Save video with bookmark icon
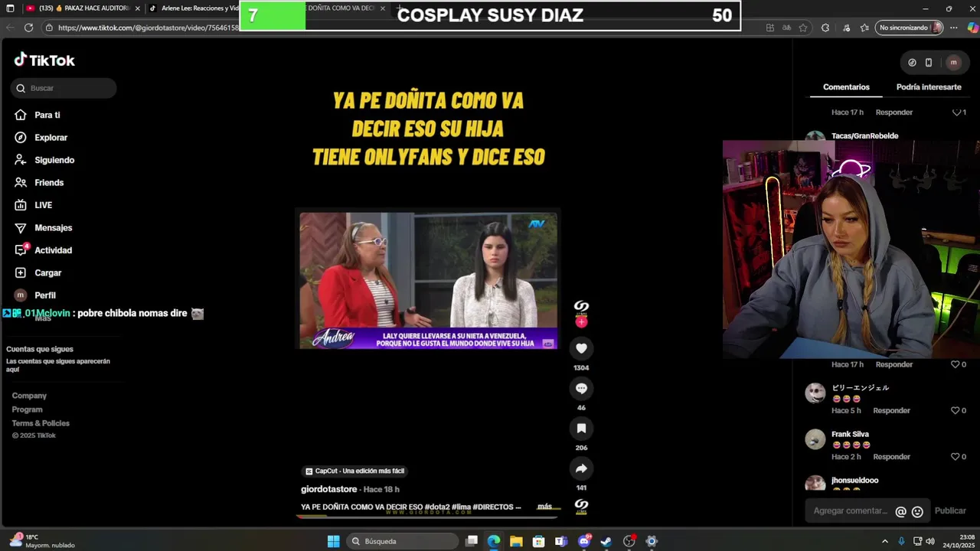Screen dimensions: 980x551 click(581, 429)
